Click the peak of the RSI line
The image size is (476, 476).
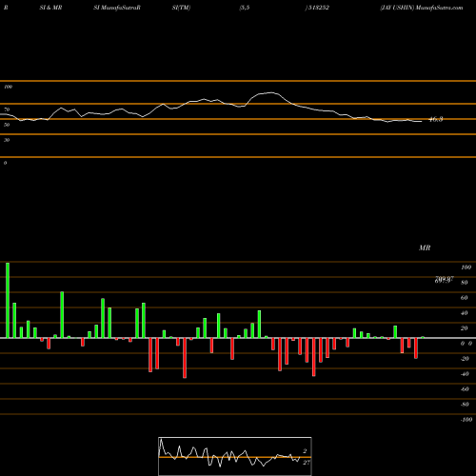click(x=271, y=92)
